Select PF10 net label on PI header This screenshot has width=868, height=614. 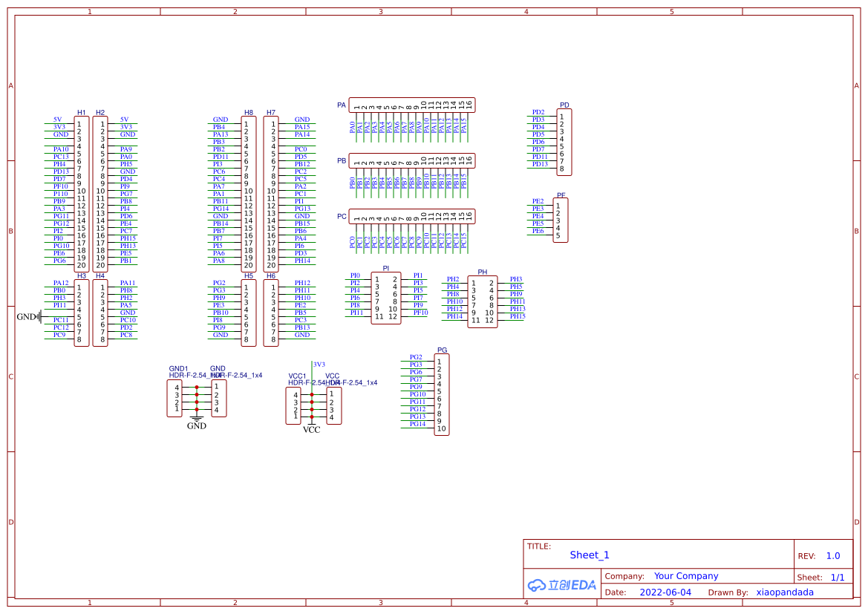tap(421, 313)
